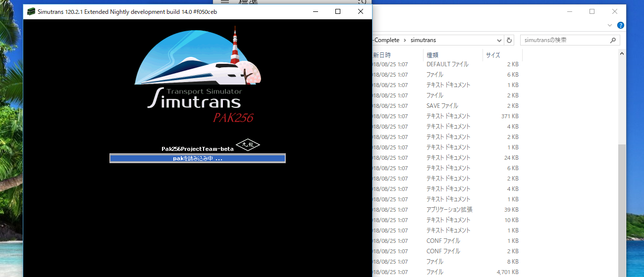Expand the chevron between -Complete and simutrans
The height and width of the screenshot is (277, 644).
405,40
